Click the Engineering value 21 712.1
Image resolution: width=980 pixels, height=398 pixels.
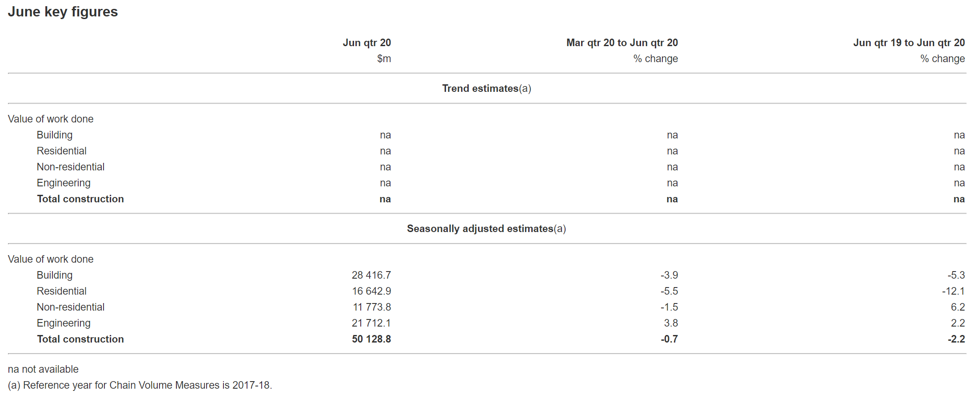click(x=371, y=323)
